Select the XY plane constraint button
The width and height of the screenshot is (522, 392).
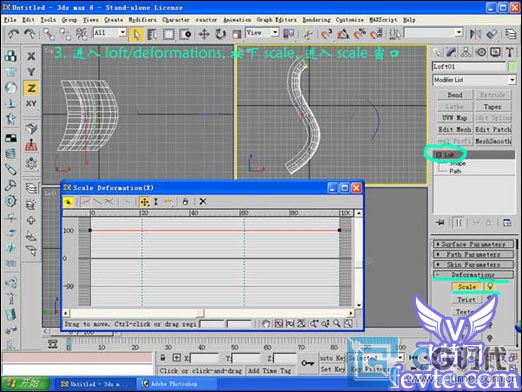tap(31, 104)
